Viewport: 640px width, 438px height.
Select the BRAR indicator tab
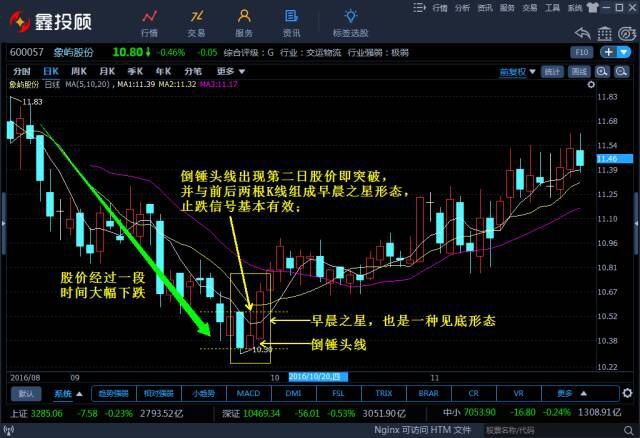[428, 394]
